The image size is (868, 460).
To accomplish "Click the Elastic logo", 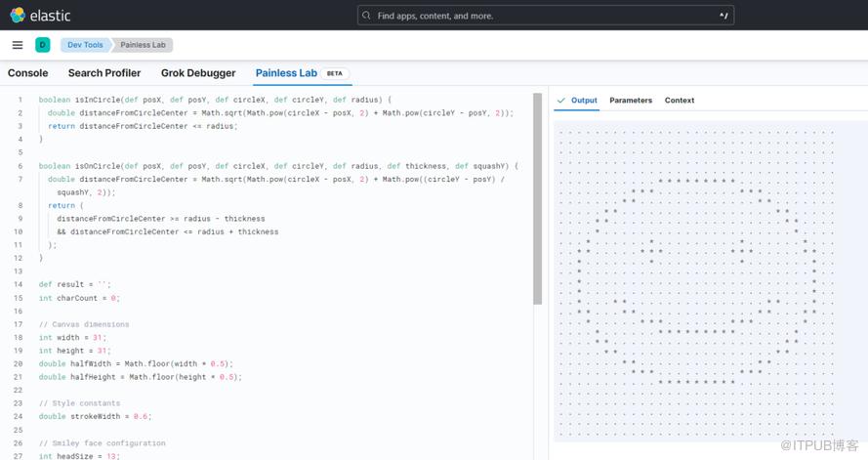I will click(40, 16).
